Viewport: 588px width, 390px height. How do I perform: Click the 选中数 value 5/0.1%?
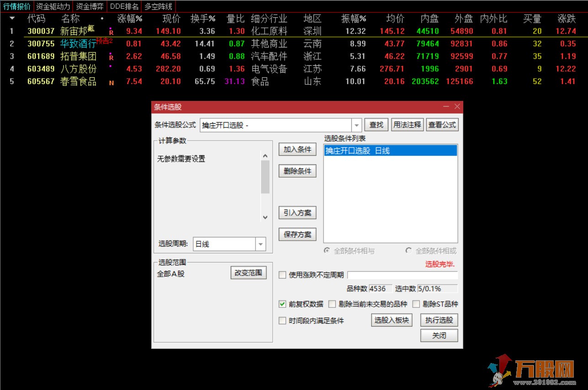pyautogui.click(x=437, y=289)
